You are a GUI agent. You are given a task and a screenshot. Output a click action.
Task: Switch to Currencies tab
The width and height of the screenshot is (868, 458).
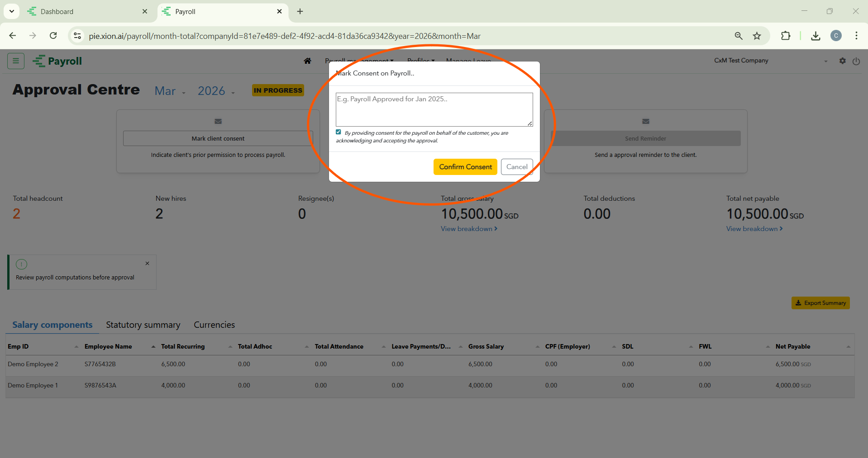214,325
